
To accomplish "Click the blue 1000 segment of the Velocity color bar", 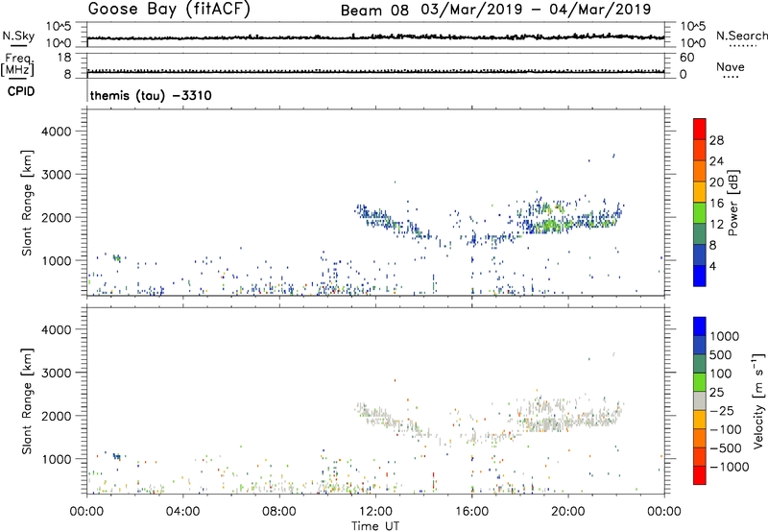I will point(700,326).
